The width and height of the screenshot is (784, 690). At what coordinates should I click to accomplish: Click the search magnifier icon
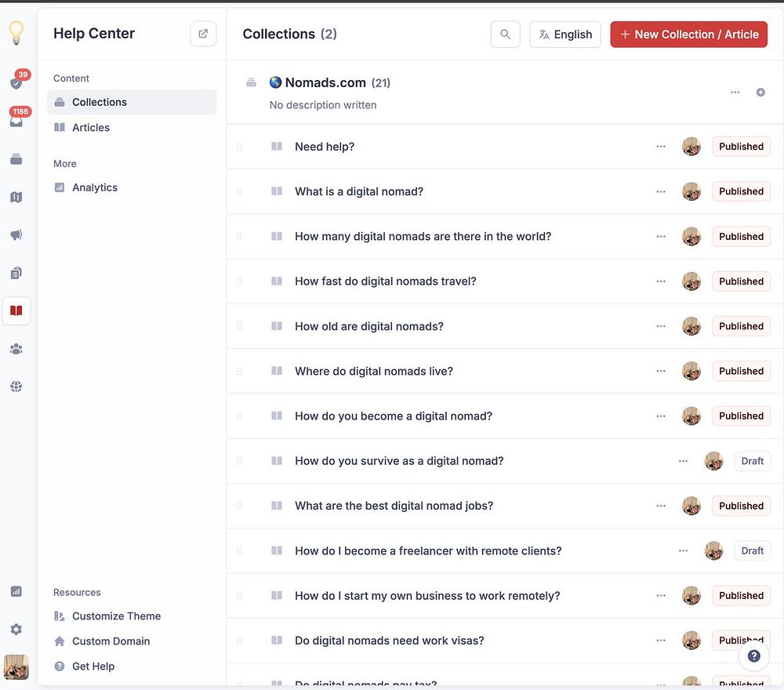[x=505, y=34]
